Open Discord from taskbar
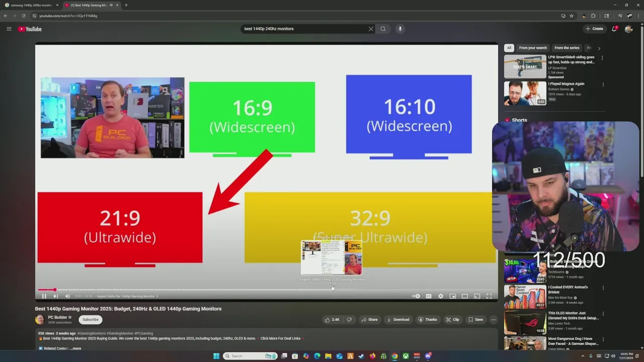The height and width of the screenshot is (362, 644). (428, 356)
